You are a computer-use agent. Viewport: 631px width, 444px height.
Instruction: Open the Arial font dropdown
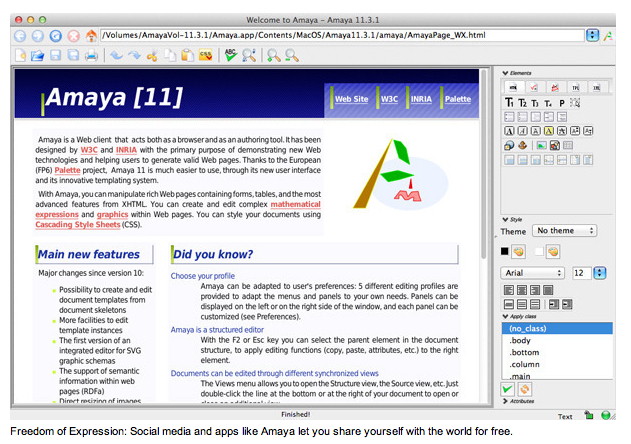(533, 273)
